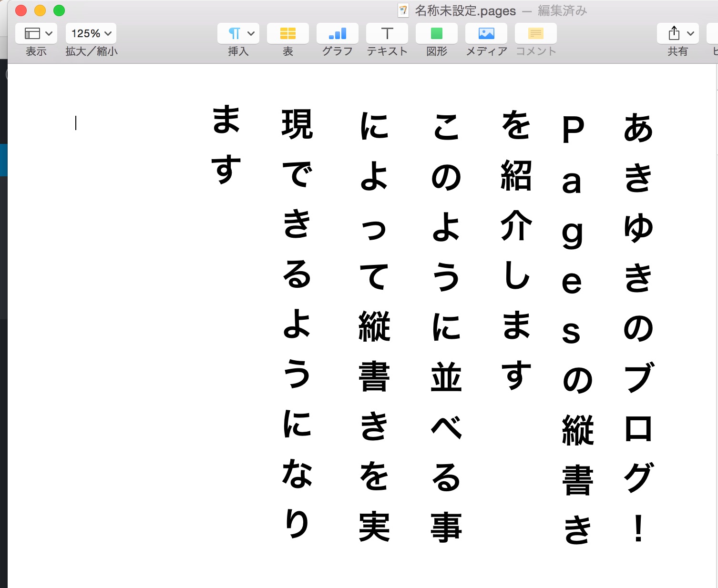The image size is (718, 588).
Task: Click the 名称未設定.pages document title
Action: 465,10
